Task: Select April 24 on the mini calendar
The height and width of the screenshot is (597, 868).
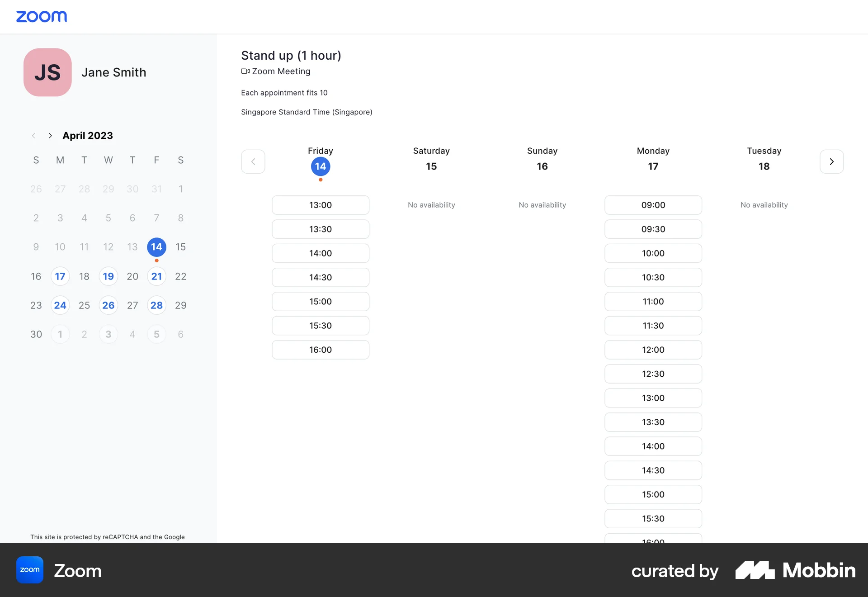Action: 60,305
